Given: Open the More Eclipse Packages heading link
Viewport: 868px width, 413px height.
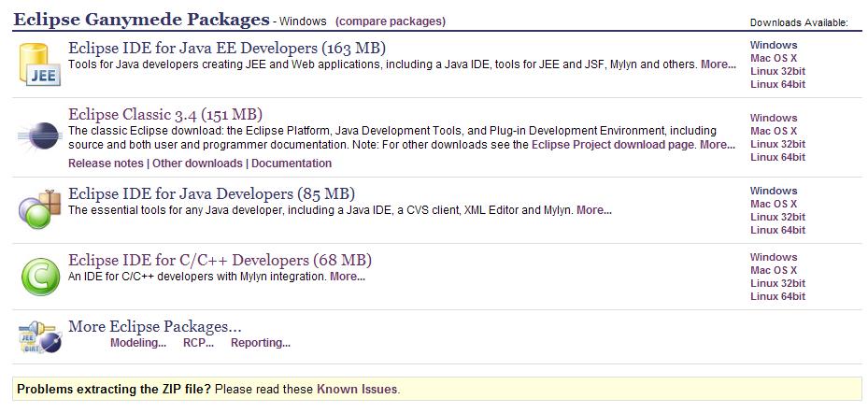Looking at the screenshot, I should coord(155,326).
